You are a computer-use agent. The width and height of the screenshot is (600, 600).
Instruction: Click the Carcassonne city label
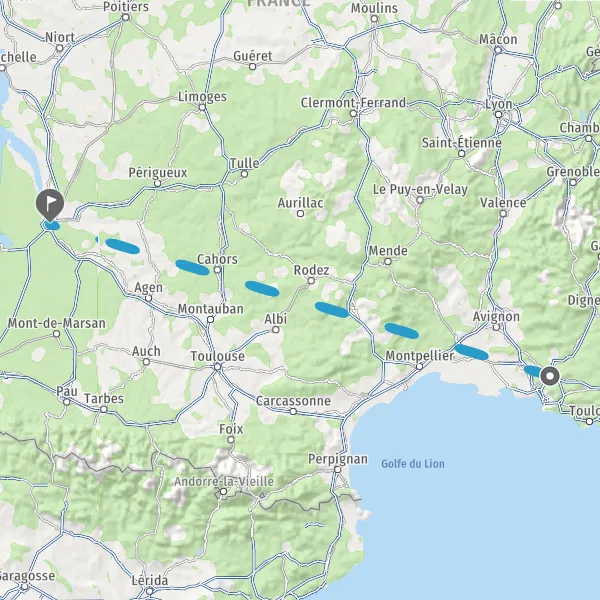tap(293, 401)
